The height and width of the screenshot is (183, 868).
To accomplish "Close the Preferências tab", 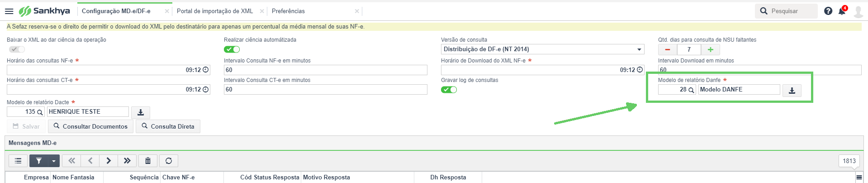I will coord(357,11).
